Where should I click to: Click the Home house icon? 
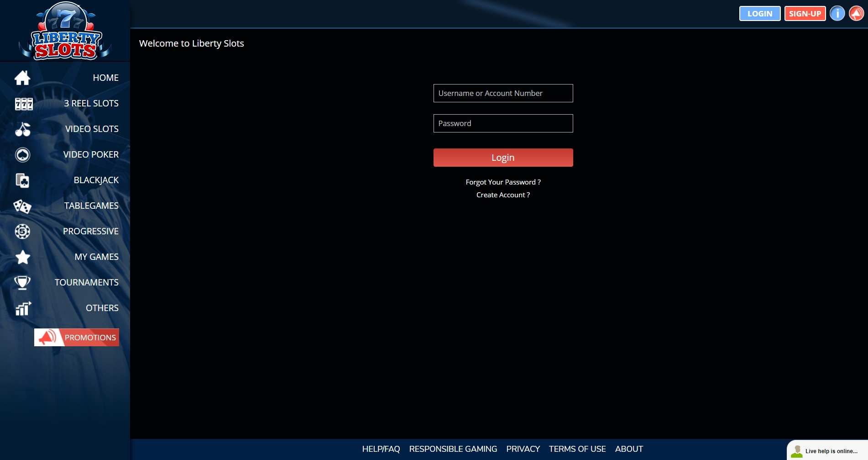[22, 78]
